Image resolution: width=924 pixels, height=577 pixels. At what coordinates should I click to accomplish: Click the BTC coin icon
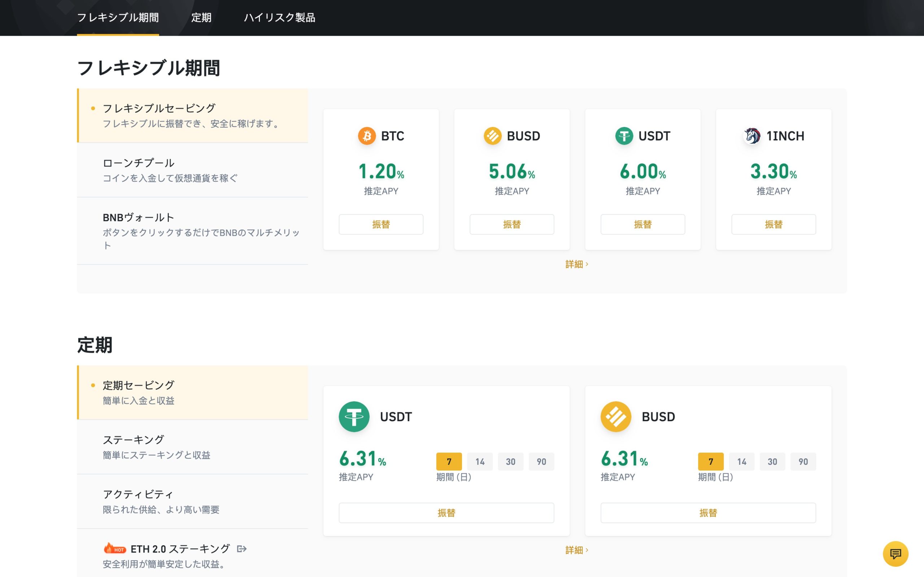367,136
